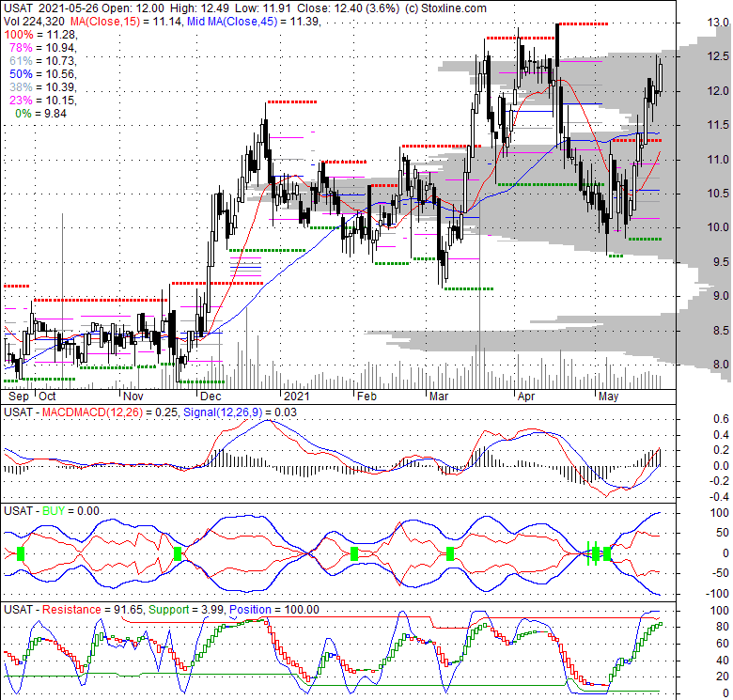This screenshot has height=700, width=733.
Task: Click the 8.5 price axis label
Action: click(x=722, y=331)
